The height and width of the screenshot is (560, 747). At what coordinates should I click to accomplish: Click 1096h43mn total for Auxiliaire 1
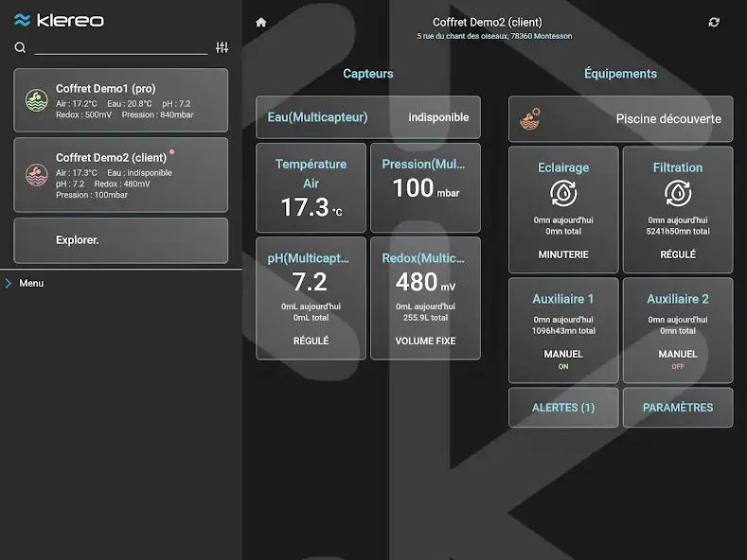(563, 331)
